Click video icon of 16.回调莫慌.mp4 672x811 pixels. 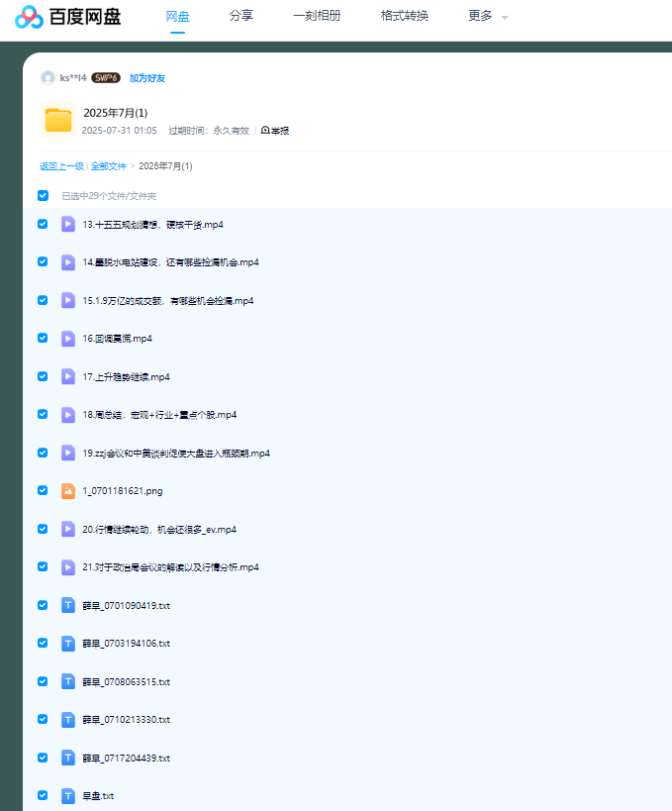coord(68,339)
